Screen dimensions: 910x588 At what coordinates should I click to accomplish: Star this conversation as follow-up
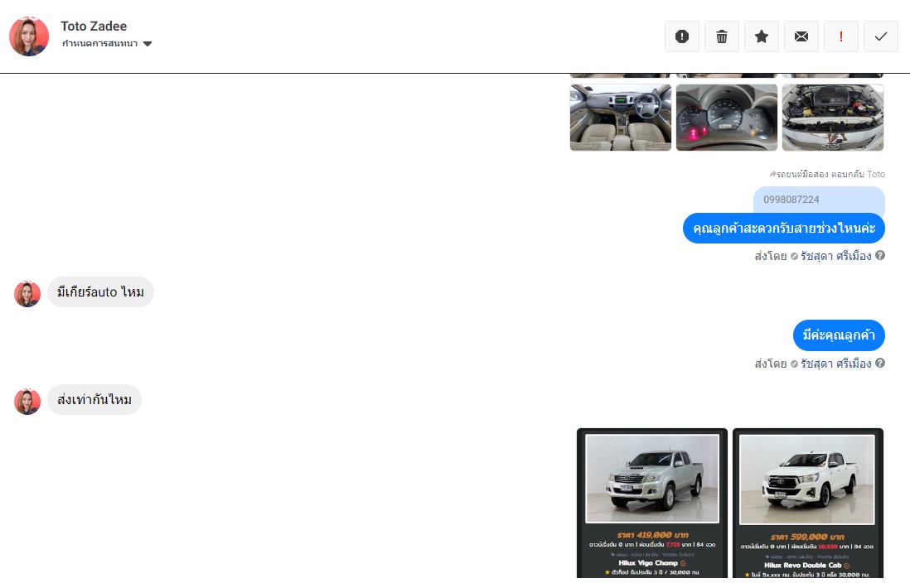pyautogui.click(x=762, y=36)
